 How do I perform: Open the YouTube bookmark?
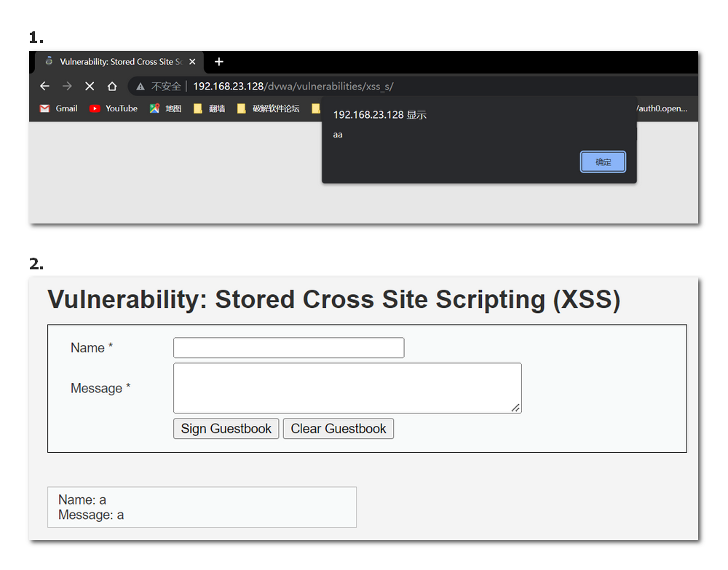pos(114,108)
